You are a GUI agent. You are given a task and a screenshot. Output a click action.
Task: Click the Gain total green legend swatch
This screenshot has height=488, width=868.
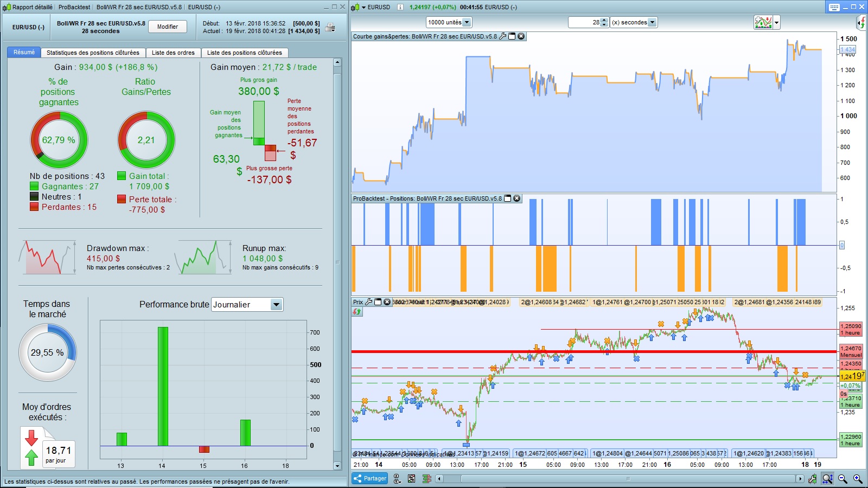(122, 176)
